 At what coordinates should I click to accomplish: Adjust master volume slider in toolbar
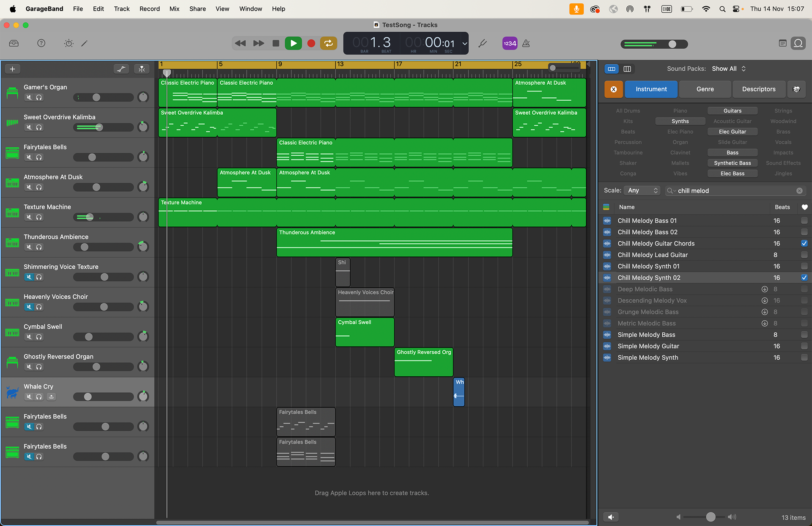click(672, 44)
